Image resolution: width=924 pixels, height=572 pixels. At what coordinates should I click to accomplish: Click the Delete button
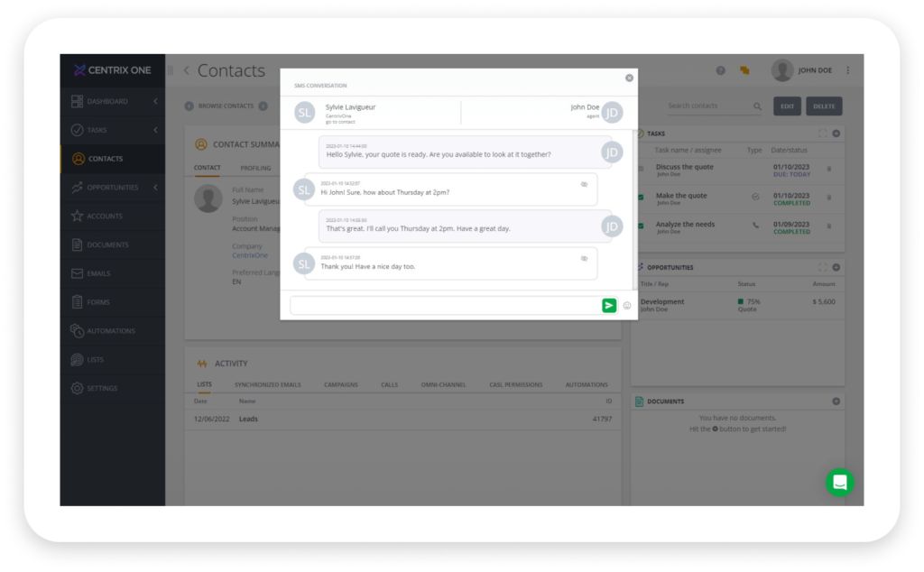(824, 106)
